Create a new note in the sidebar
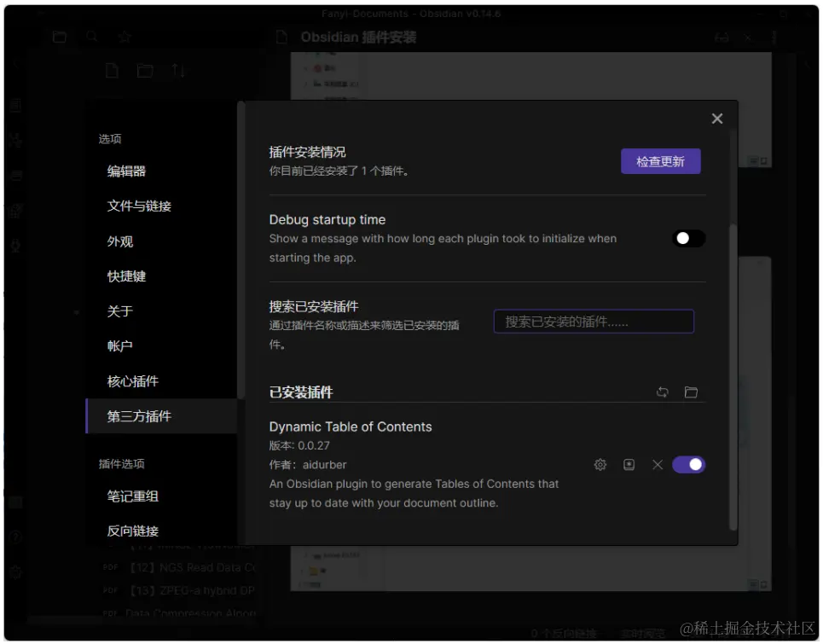The image size is (823, 644). click(111, 71)
